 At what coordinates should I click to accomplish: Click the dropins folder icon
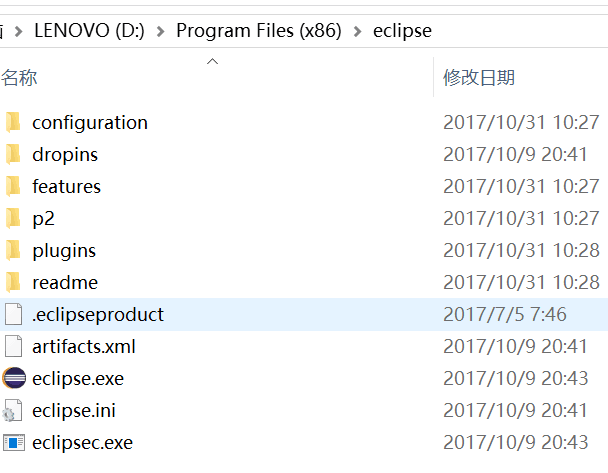pos(13,155)
